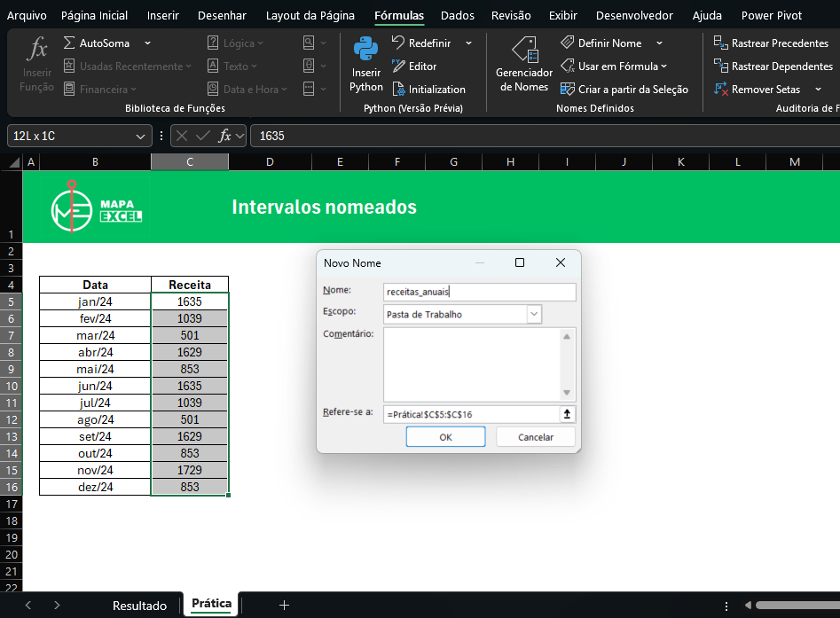
Task: Switch to the Inserir ribbon tab
Action: tap(163, 16)
